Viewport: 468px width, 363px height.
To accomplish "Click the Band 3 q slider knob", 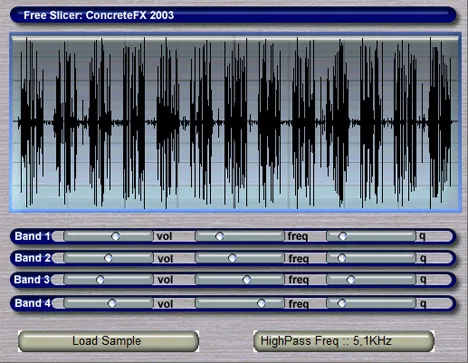I will 351,280.
